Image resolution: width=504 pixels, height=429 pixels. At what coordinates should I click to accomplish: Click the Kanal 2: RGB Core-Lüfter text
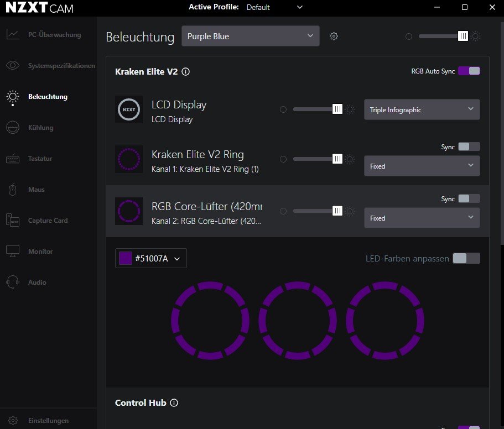click(206, 221)
